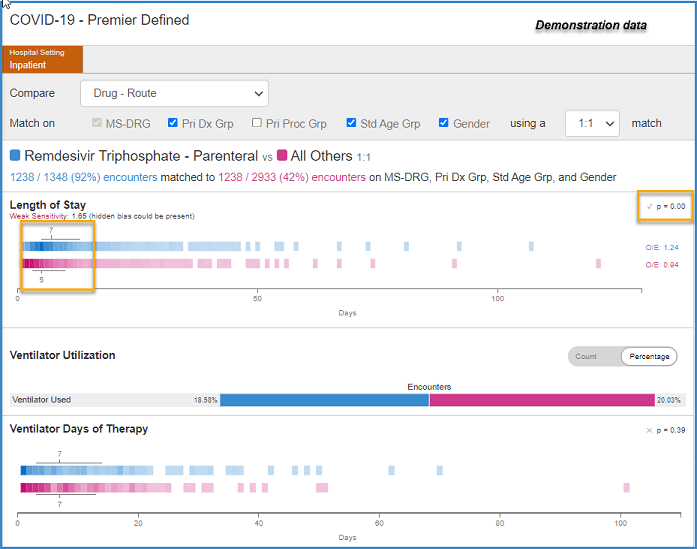Open the Compare Drug - Route dropdown

coord(174,93)
